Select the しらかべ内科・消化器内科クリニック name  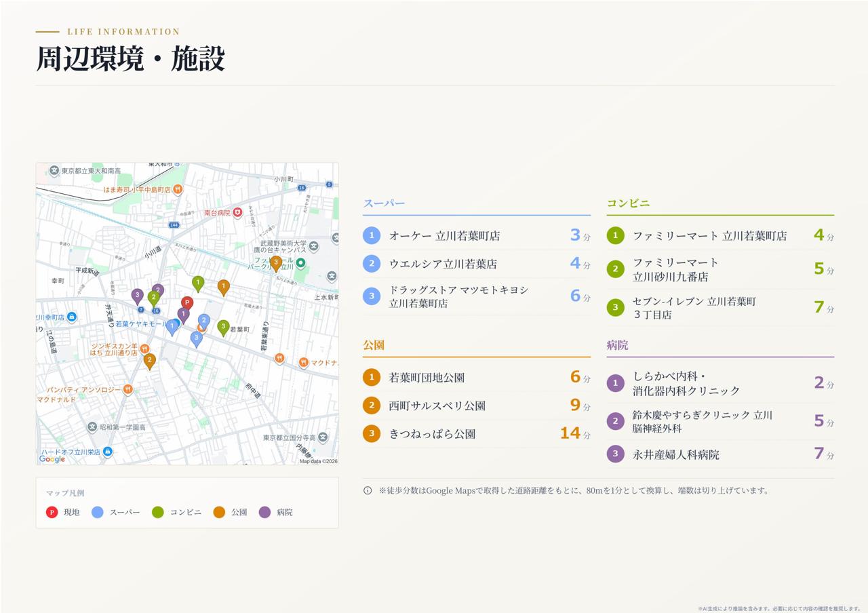686,383
